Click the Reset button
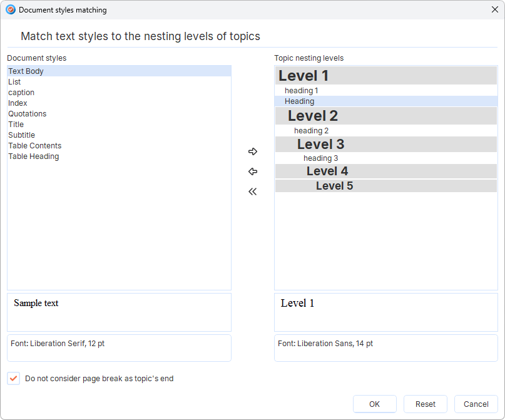This screenshot has width=505, height=420. click(426, 404)
